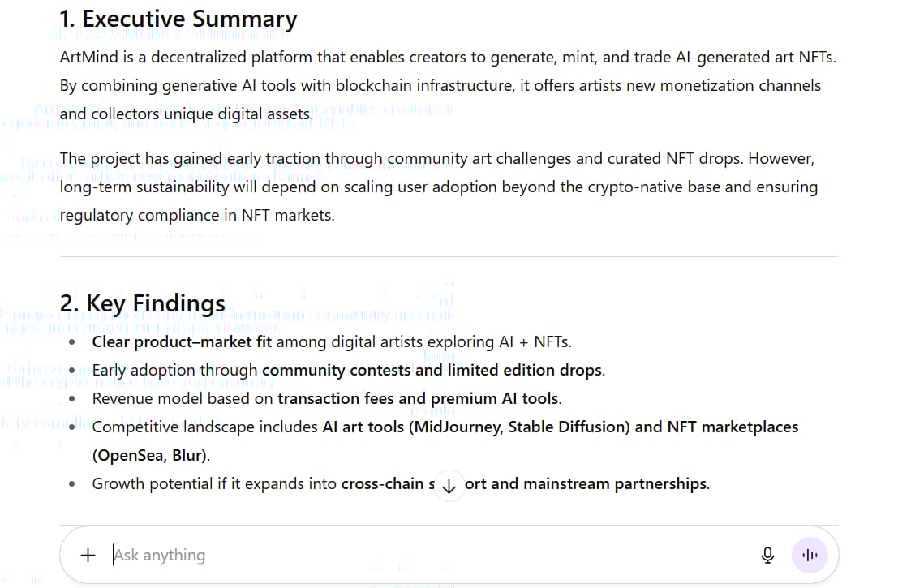Click the "Growth potential if it expands" text
Screen dimensions: 898x588
(215, 483)
